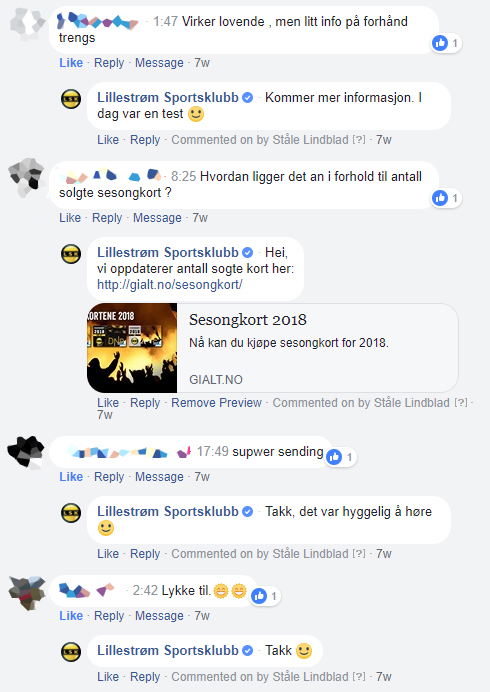
Task: Reply to the 'Lykke til' comment
Action: [109, 616]
